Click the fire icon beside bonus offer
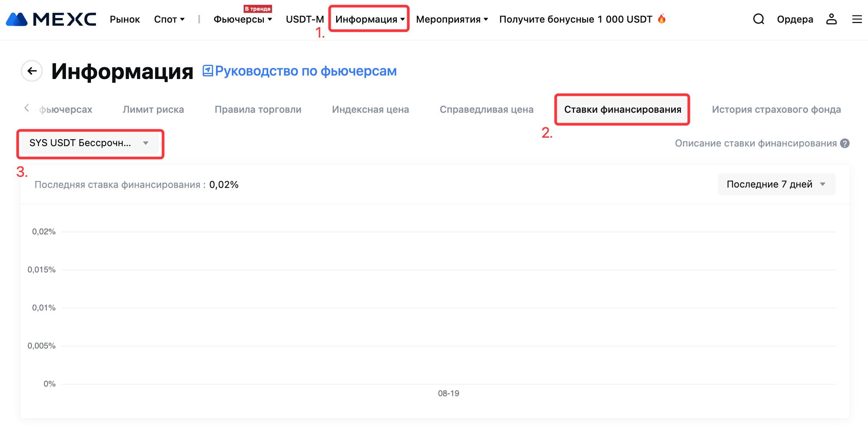Image resolution: width=868 pixels, height=428 pixels. click(662, 19)
